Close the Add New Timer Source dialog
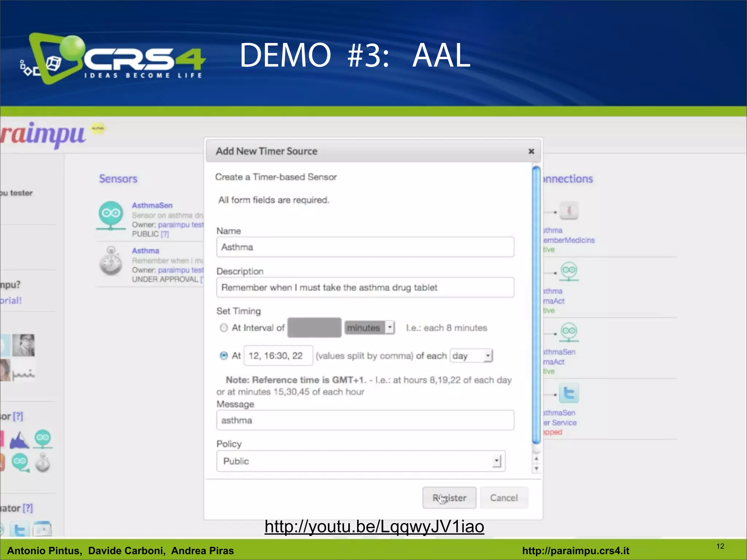This screenshot has width=747, height=560. 531,151
